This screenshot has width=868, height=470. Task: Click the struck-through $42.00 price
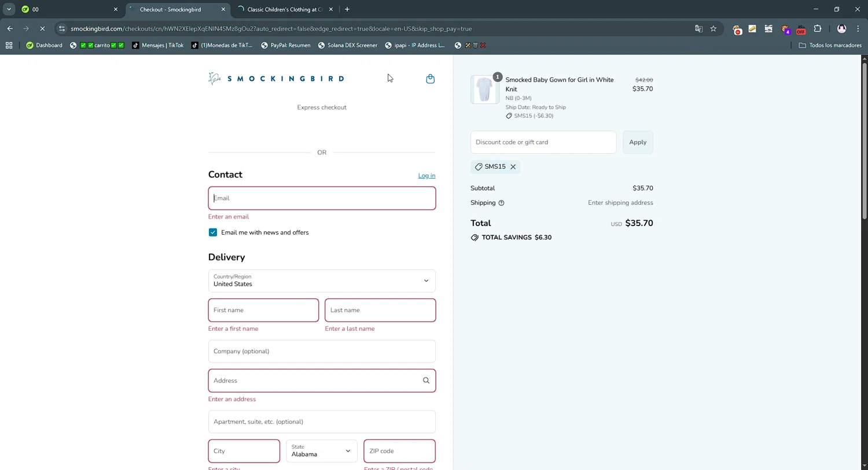tap(644, 80)
